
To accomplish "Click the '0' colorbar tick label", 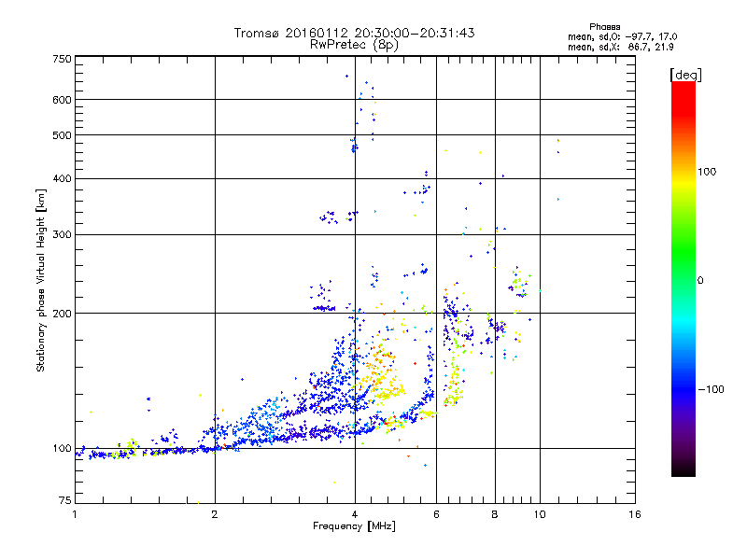I will [x=699, y=281].
